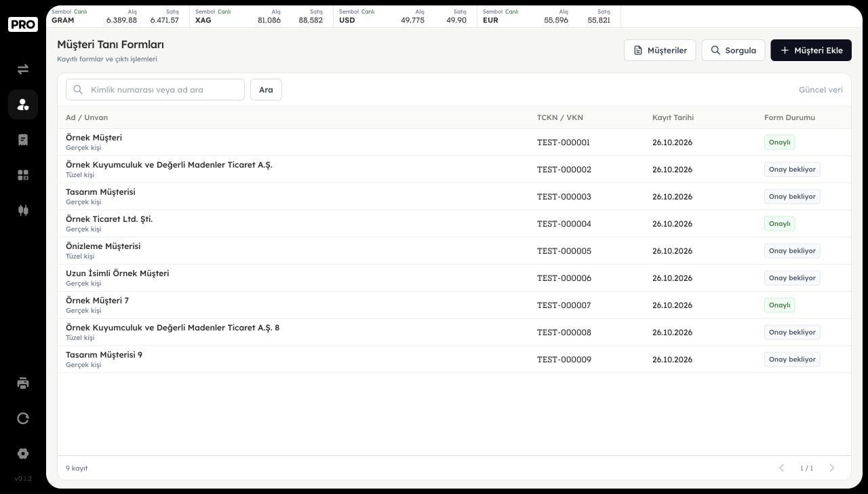Select the customers people sidebar icon
This screenshot has height=494, width=868.
click(x=23, y=104)
